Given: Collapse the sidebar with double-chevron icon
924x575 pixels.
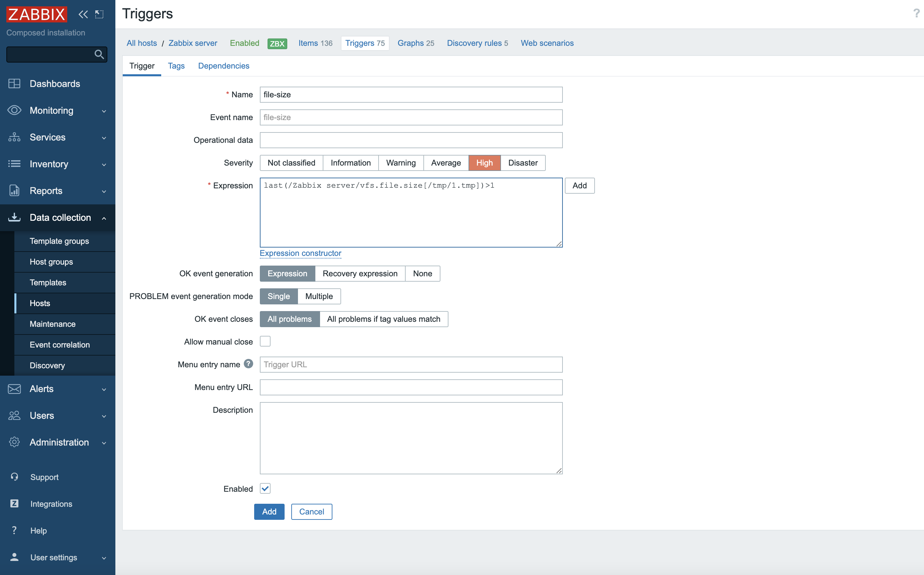Looking at the screenshot, I should 83,14.
